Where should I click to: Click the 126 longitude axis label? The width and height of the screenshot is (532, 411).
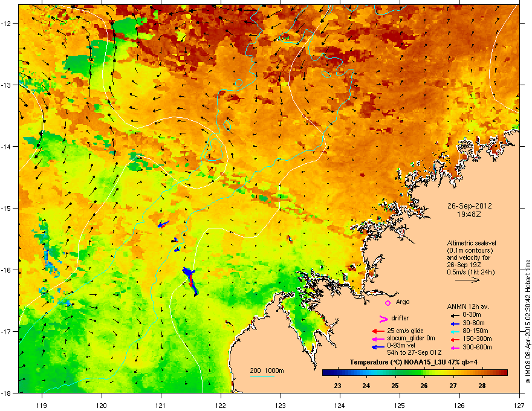459,405
